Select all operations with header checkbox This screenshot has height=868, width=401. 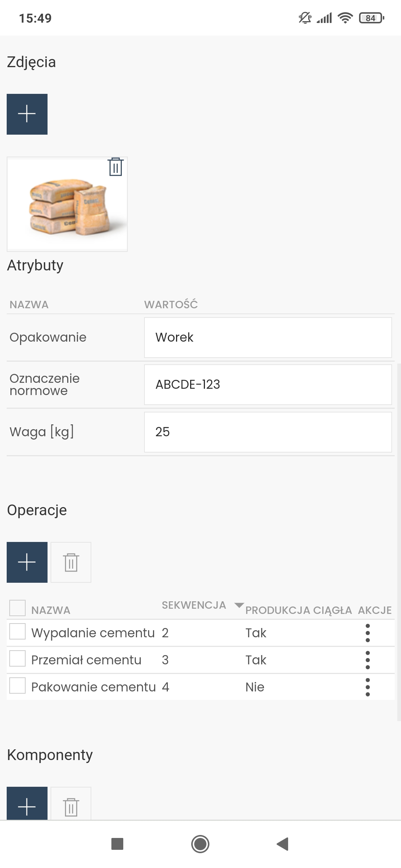point(17,608)
